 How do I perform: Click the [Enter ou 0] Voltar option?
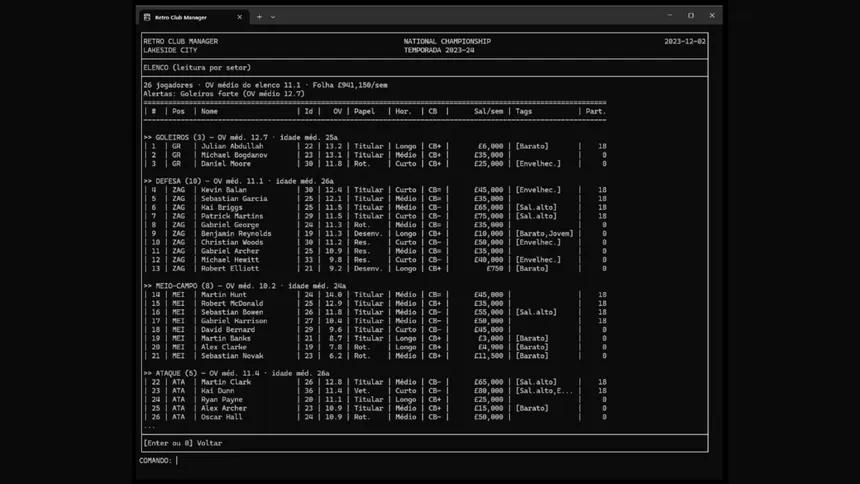[x=183, y=443]
